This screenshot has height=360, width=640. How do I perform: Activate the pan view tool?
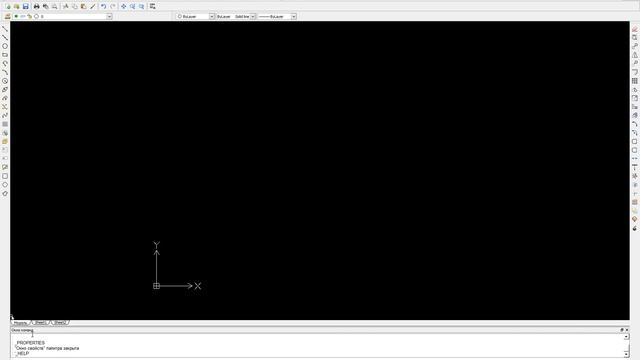pyautogui.click(x=123, y=7)
